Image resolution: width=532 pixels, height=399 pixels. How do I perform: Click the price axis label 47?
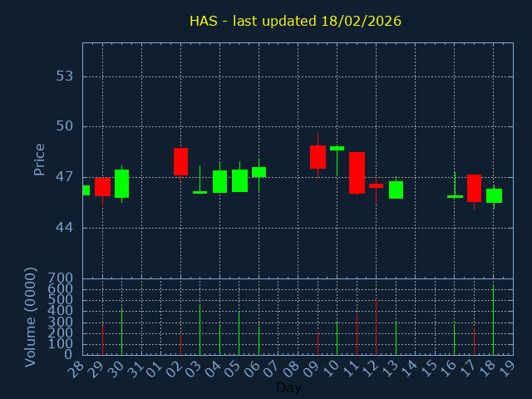pyautogui.click(x=65, y=177)
